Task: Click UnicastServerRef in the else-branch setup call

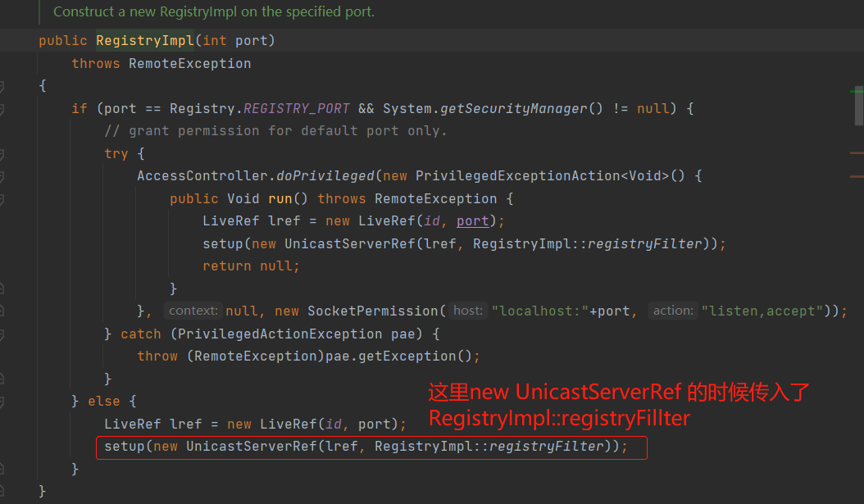Action: pos(252,446)
